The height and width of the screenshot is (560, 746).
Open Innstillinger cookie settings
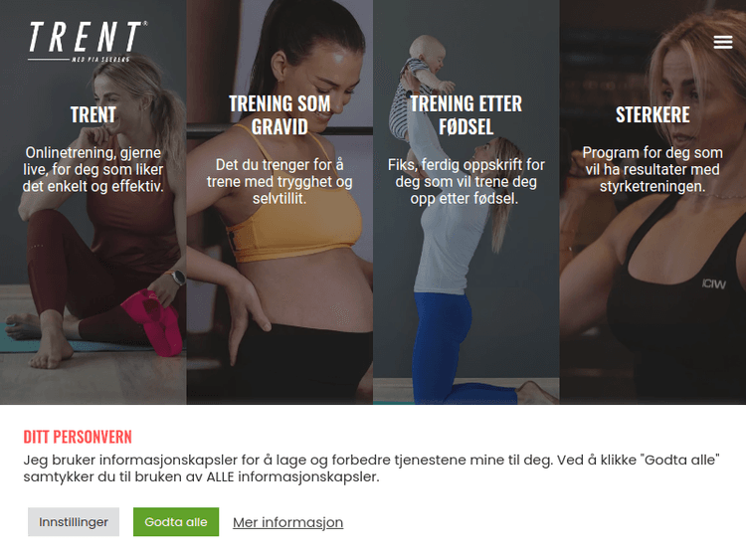click(74, 522)
